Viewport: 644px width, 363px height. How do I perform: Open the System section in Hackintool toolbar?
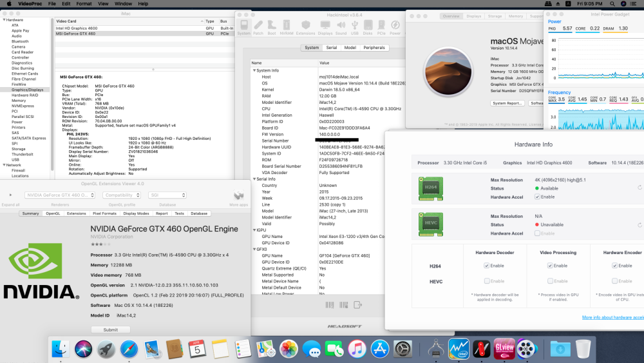244,28
